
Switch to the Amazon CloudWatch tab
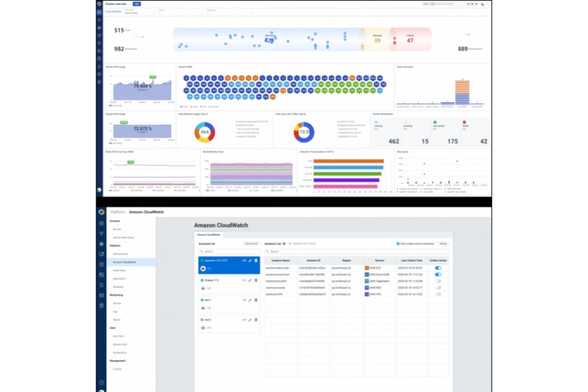(x=209, y=235)
